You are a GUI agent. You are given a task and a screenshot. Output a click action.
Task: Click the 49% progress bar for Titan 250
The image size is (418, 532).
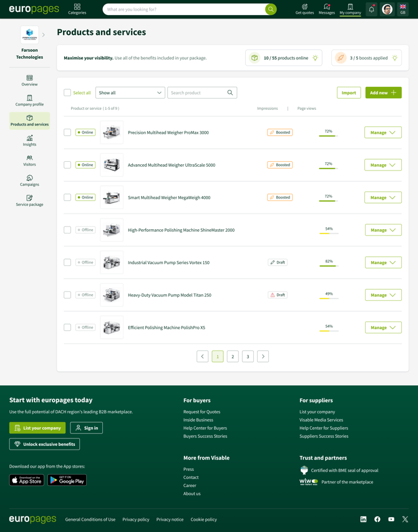(x=329, y=298)
